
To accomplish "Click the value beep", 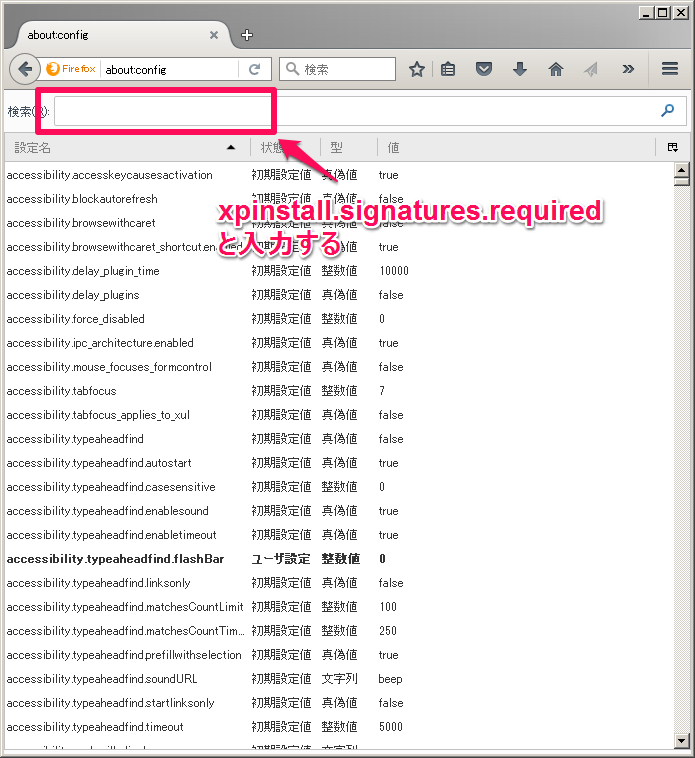I will coord(390,679).
